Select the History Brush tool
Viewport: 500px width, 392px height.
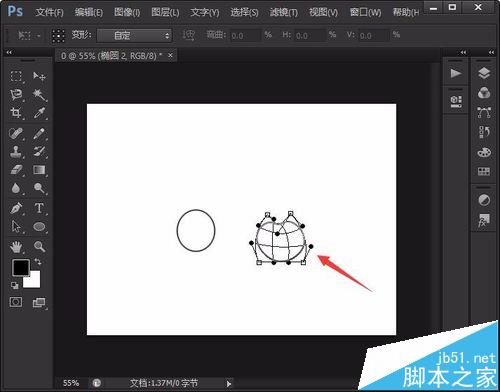[39, 152]
